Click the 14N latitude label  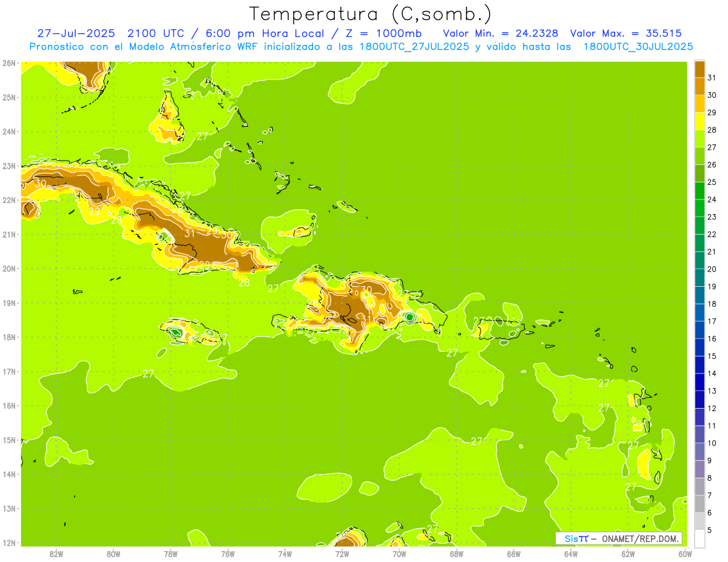(8, 474)
